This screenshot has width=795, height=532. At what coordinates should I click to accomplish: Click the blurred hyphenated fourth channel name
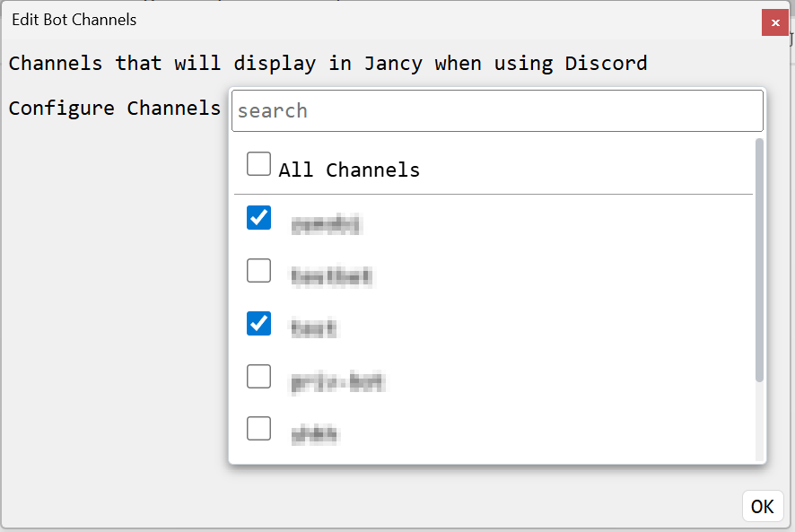pyautogui.click(x=337, y=382)
